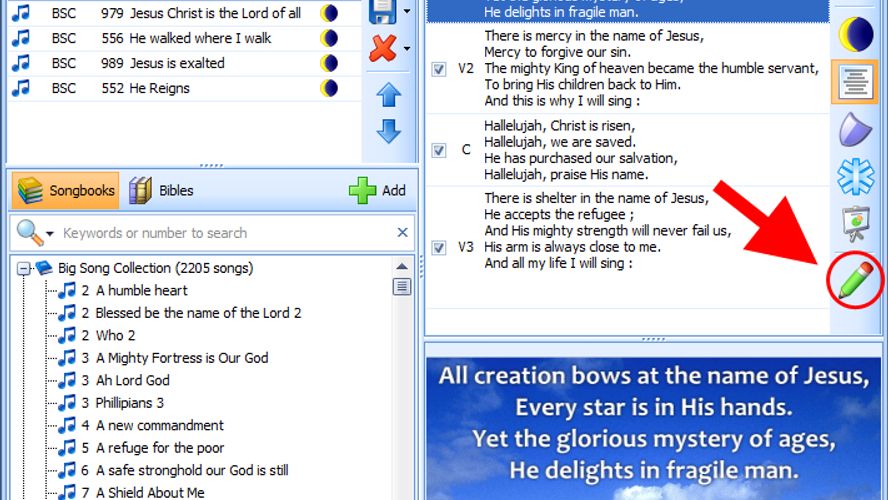Click the presentation easel icon

point(856,224)
